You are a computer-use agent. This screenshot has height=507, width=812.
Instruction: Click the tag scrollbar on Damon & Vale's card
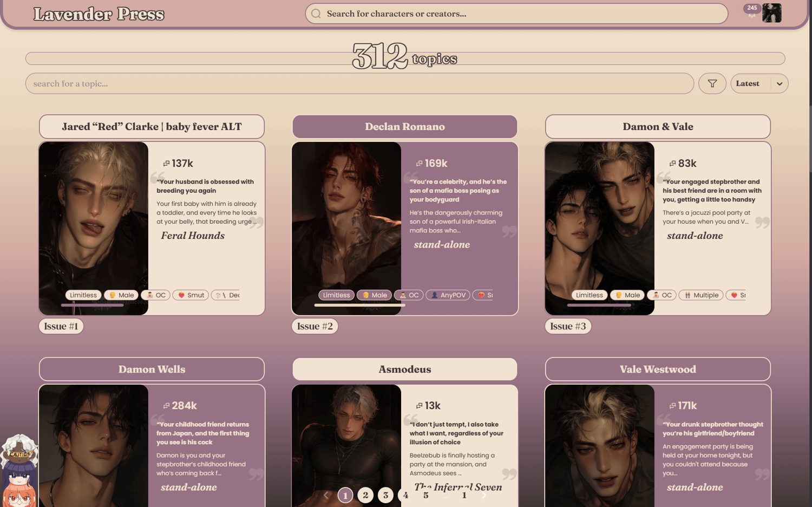tap(599, 305)
